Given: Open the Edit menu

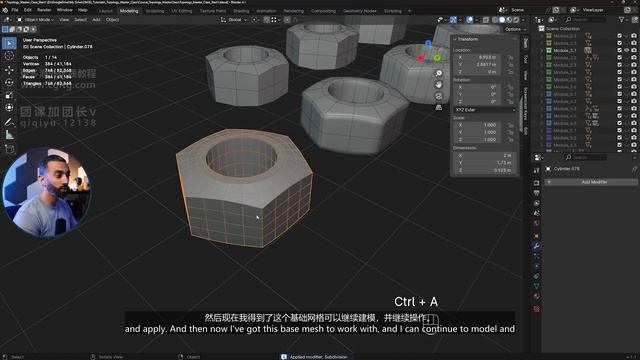Looking at the screenshot, I should [x=28, y=10].
